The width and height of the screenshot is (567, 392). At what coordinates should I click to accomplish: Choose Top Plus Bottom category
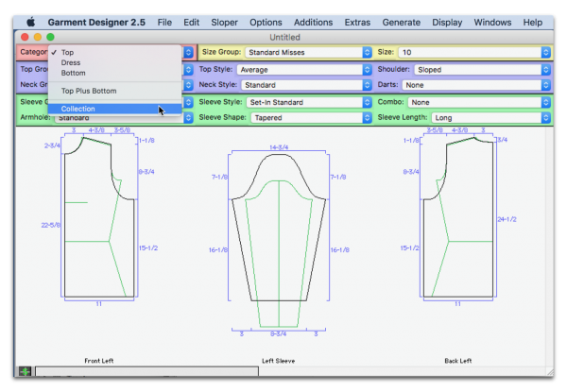pos(114,91)
